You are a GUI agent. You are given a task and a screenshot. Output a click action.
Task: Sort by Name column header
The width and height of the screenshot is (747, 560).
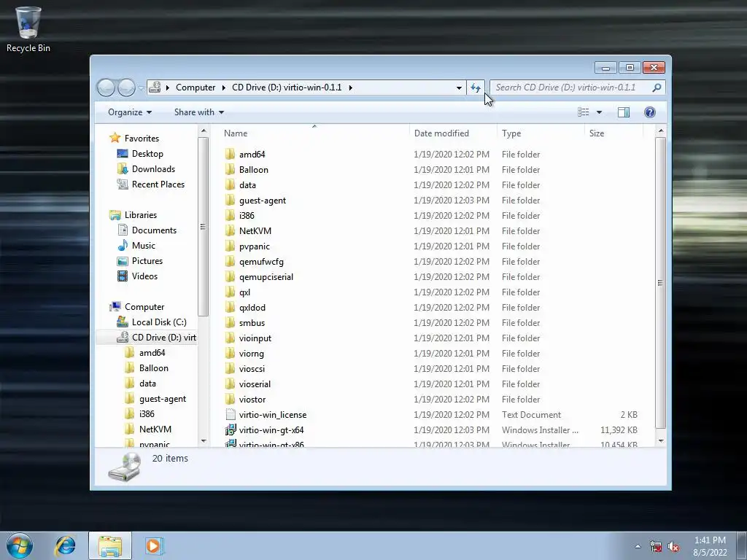pyautogui.click(x=314, y=133)
